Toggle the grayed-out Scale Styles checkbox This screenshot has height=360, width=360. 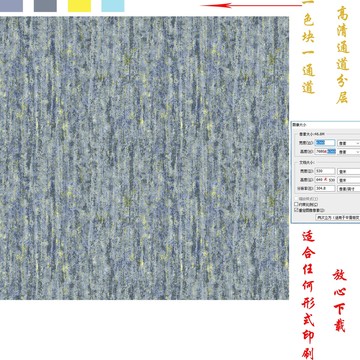296,199
